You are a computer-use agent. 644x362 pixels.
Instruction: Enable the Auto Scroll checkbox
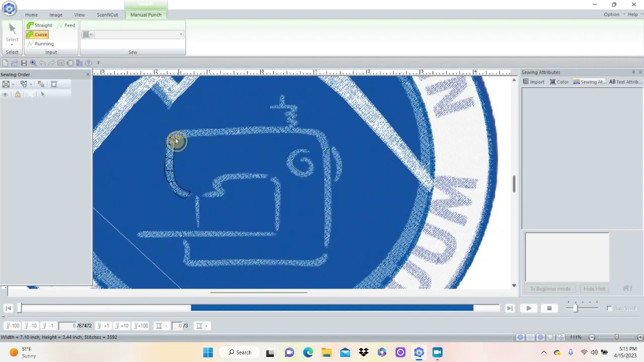tap(609, 308)
